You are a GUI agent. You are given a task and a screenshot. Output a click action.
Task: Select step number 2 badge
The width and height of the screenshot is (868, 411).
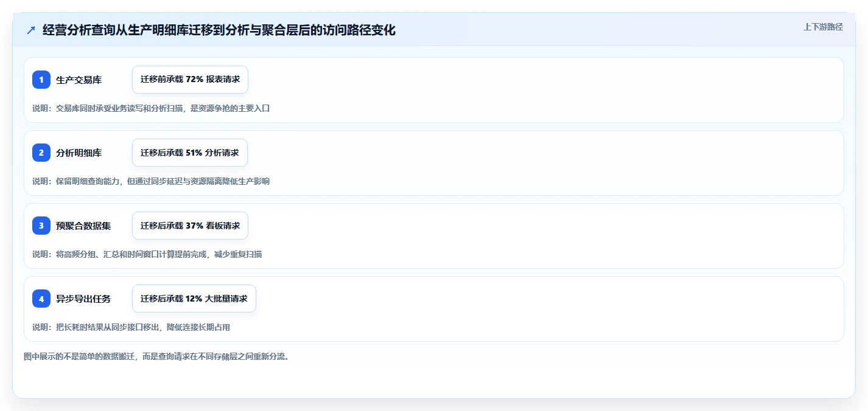point(41,153)
